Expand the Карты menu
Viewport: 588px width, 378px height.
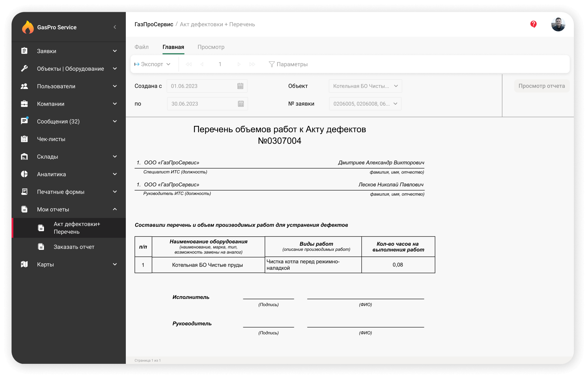coord(115,264)
